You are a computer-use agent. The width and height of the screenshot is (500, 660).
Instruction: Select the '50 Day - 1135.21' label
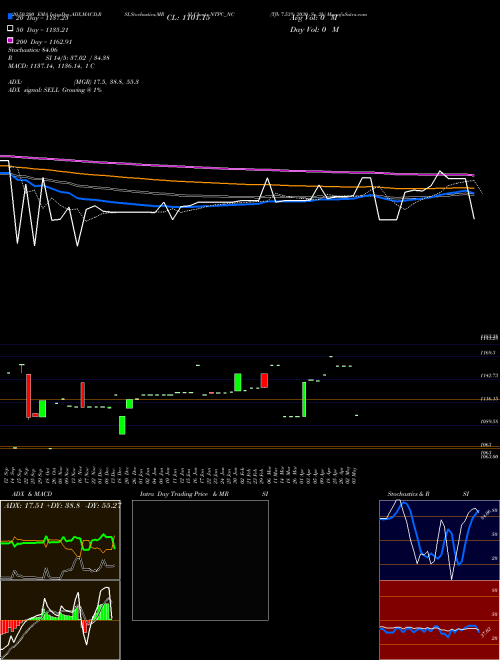click(x=42, y=30)
